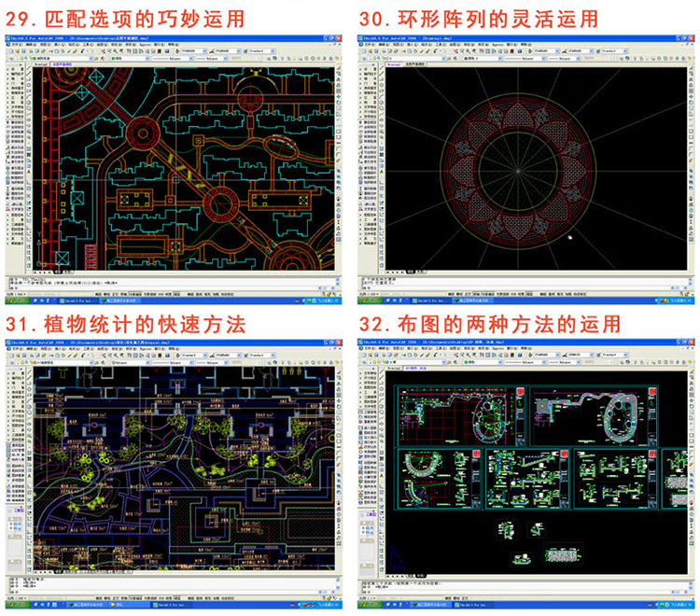Screen dimensions: 700x616
Task: Click the green color swatch in screenshot 29
Action: 113,59
